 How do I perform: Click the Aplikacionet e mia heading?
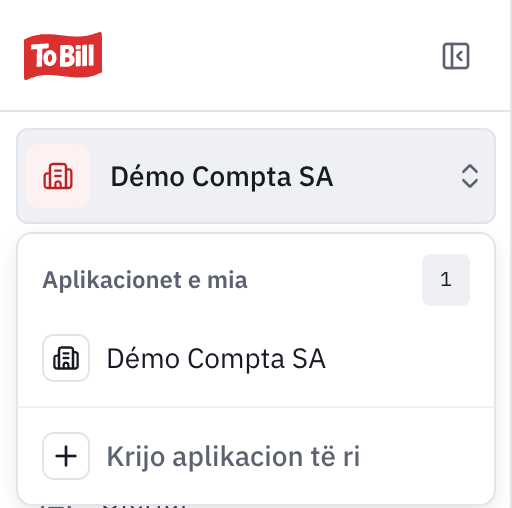pyautogui.click(x=145, y=280)
